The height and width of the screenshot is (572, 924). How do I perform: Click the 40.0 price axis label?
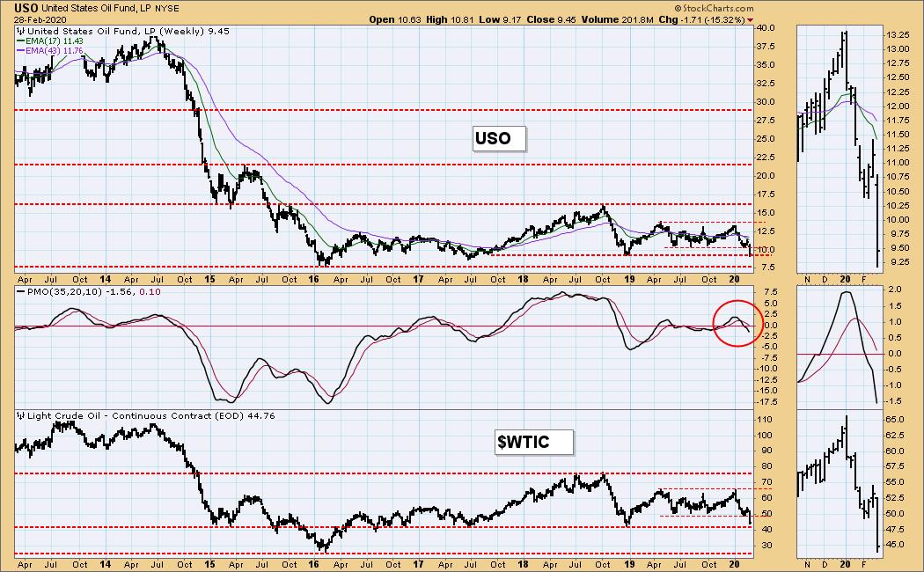pos(766,27)
